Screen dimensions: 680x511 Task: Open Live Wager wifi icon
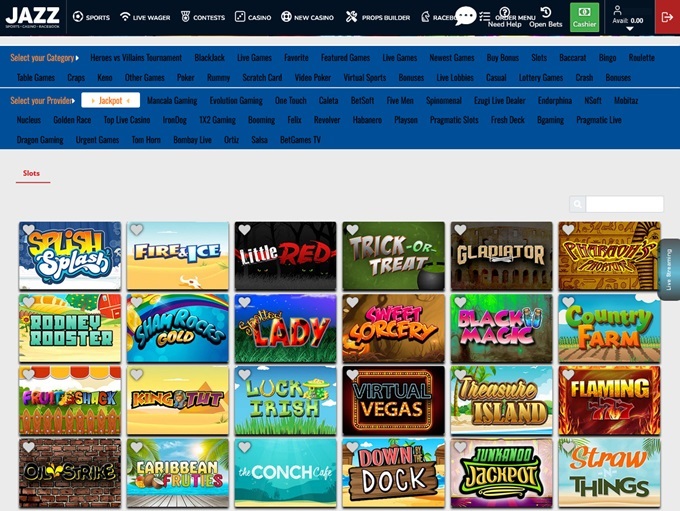125,16
